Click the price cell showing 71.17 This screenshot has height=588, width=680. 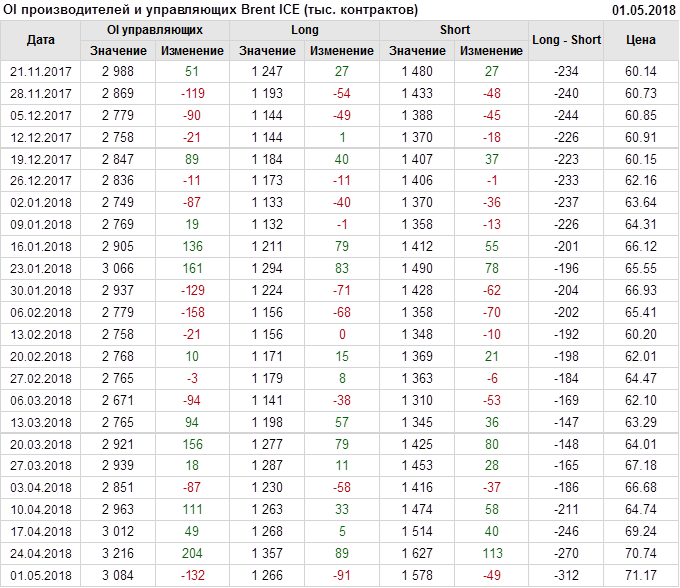tap(641, 576)
